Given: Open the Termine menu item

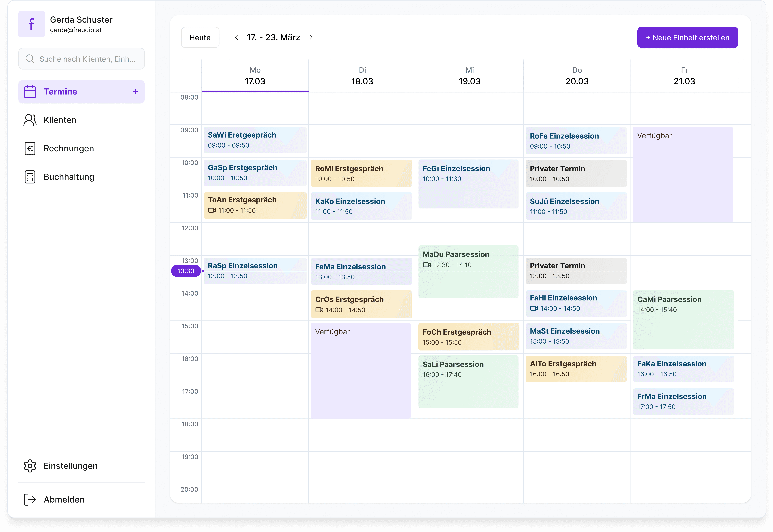Looking at the screenshot, I should (x=82, y=92).
